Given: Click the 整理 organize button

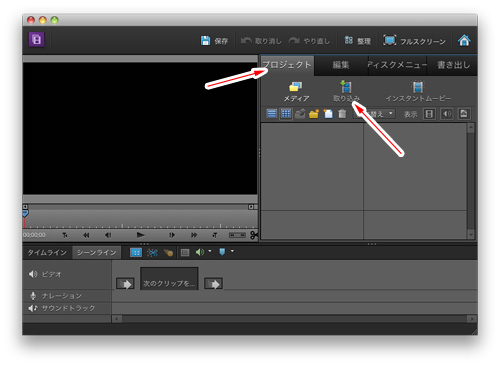Looking at the screenshot, I should pyautogui.click(x=357, y=41).
